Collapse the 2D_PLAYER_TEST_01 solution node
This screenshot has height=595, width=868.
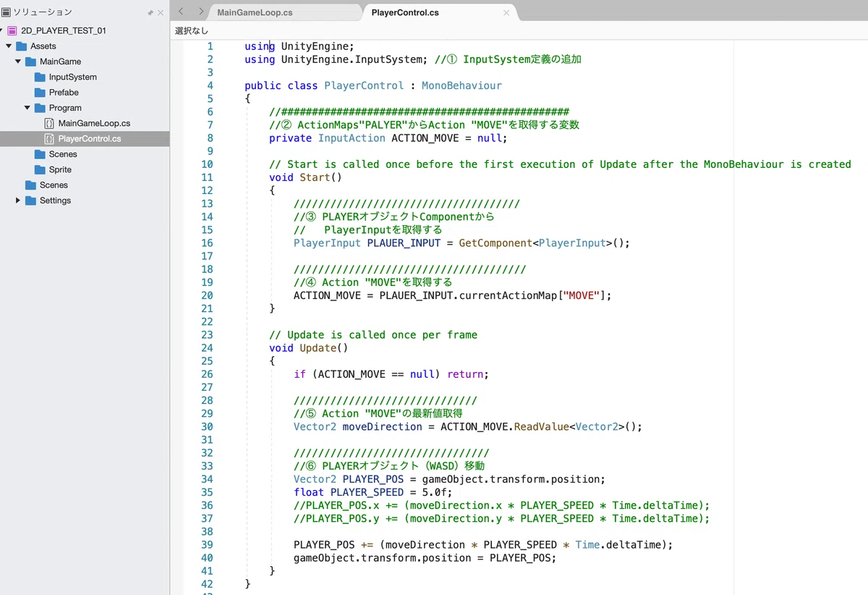3,30
